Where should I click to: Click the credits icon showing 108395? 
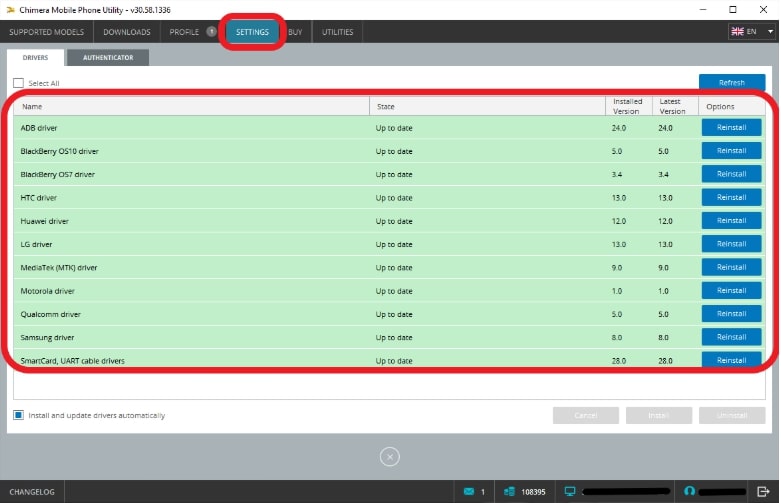(508, 492)
